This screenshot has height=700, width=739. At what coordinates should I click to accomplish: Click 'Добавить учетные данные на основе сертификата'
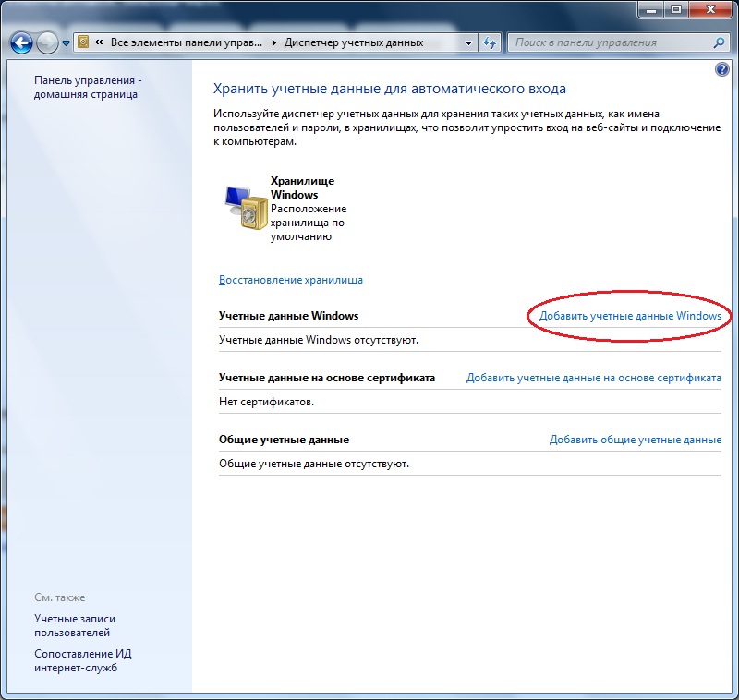coord(594,378)
